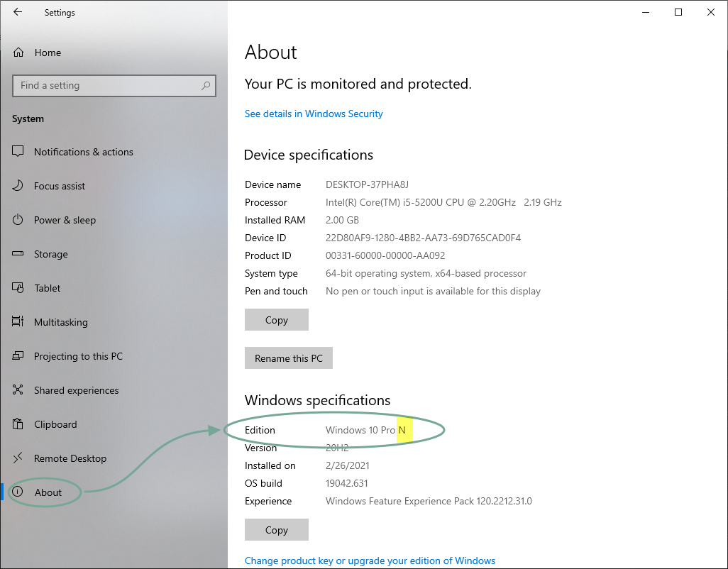Click the installed on date 2/26/2021
The height and width of the screenshot is (569, 728).
coord(348,465)
